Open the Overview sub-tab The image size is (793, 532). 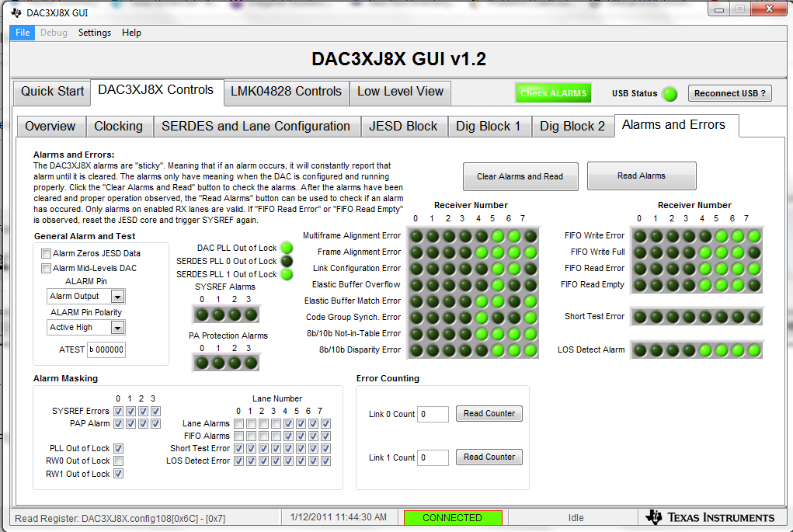[50, 127]
